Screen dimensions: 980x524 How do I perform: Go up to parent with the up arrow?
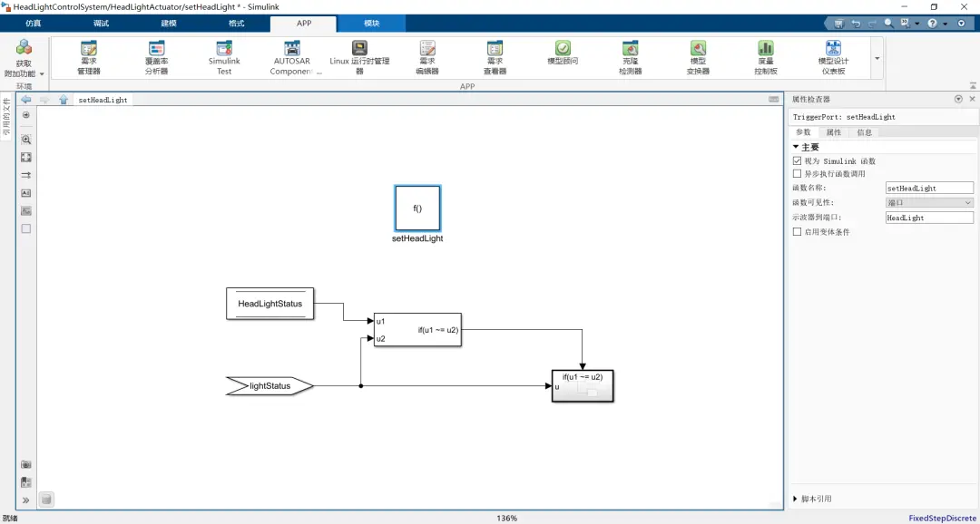(x=64, y=100)
